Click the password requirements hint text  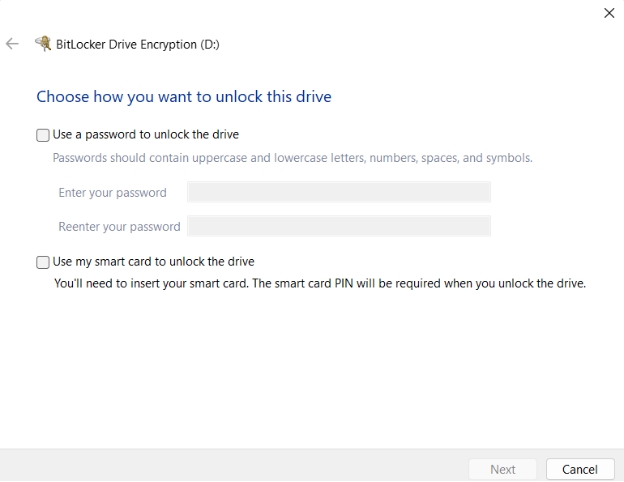pyautogui.click(x=292, y=158)
